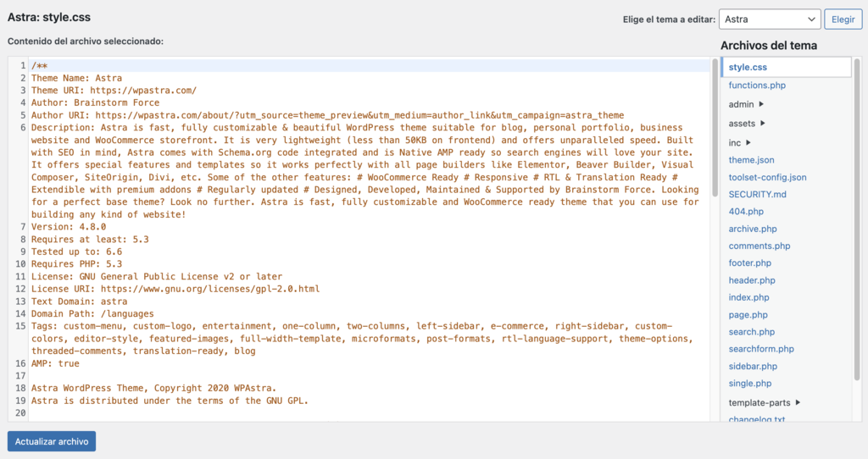Click the 'Requires at least: 5.3' line
868x459 pixels.
(x=90, y=240)
